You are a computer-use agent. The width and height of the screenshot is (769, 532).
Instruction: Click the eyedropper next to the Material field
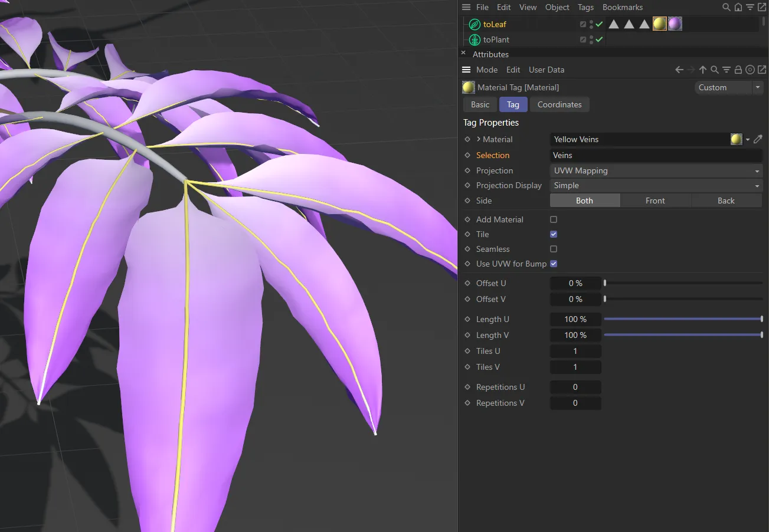point(758,139)
